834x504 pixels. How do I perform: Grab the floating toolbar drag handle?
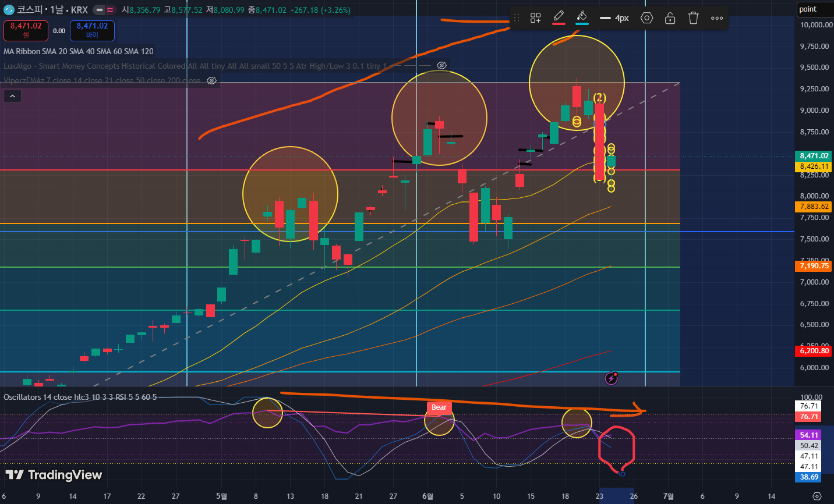(517, 18)
